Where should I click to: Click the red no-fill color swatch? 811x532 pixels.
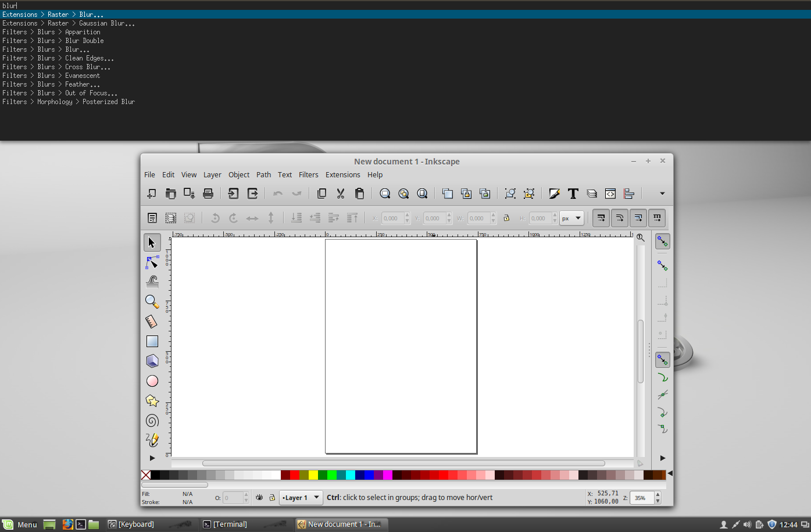click(x=145, y=475)
